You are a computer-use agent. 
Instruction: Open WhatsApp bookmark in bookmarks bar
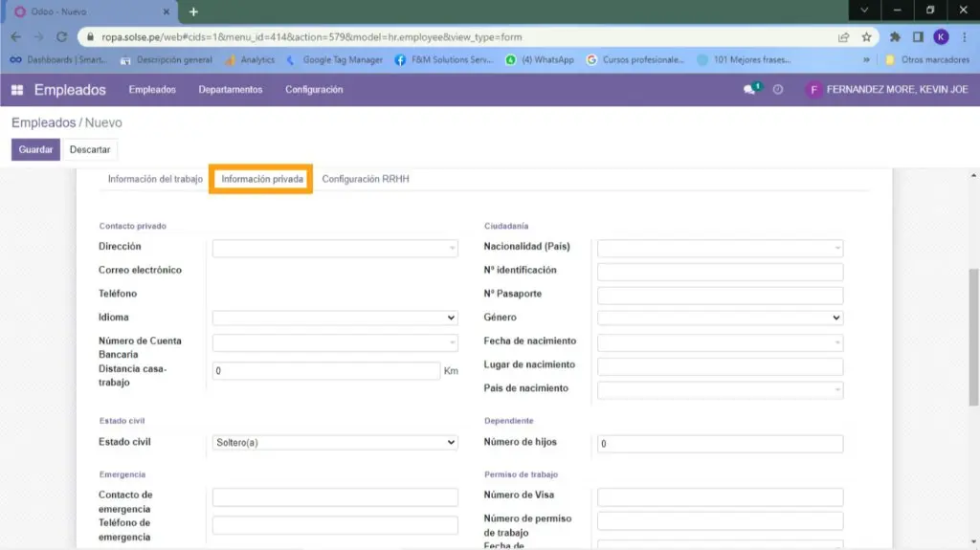(x=541, y=59)
